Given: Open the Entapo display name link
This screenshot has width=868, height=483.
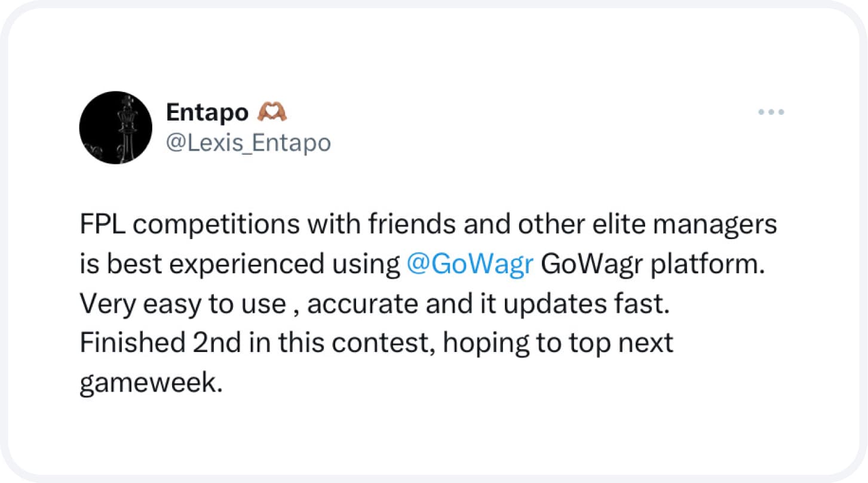Looking at the screenshot, I should 207,112.
